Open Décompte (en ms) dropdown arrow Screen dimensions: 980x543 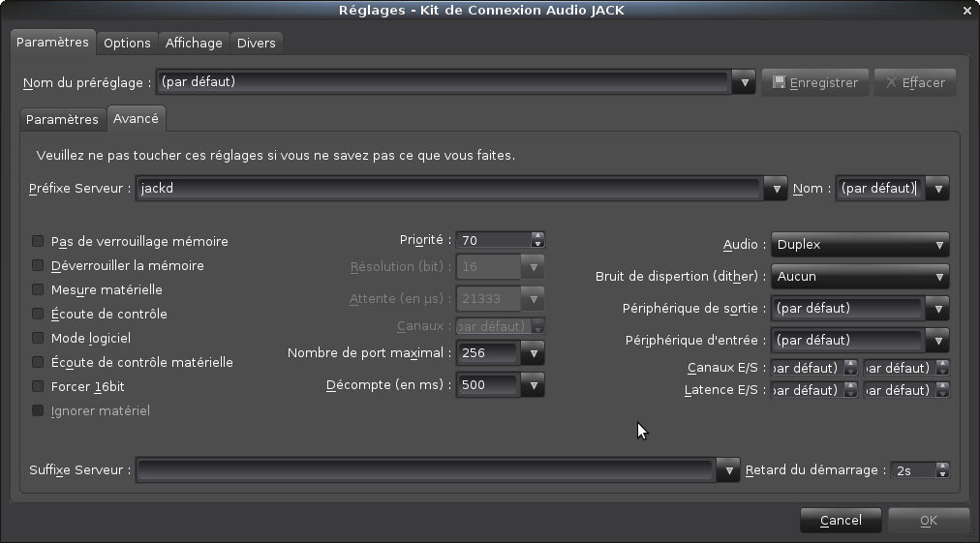pyautogui.click(x=534, y=385)
